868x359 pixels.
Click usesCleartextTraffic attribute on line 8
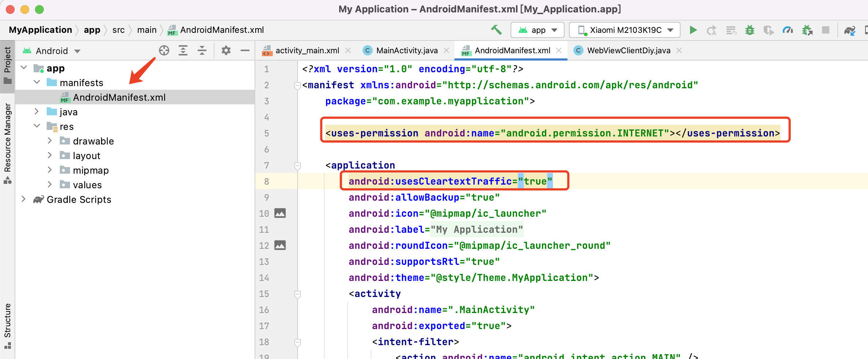(x=451, y=181)
